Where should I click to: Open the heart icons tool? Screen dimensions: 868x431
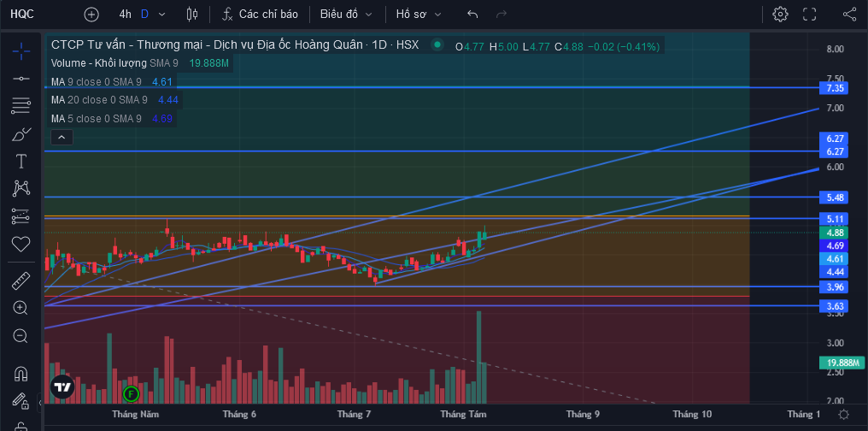click(21, 244)
